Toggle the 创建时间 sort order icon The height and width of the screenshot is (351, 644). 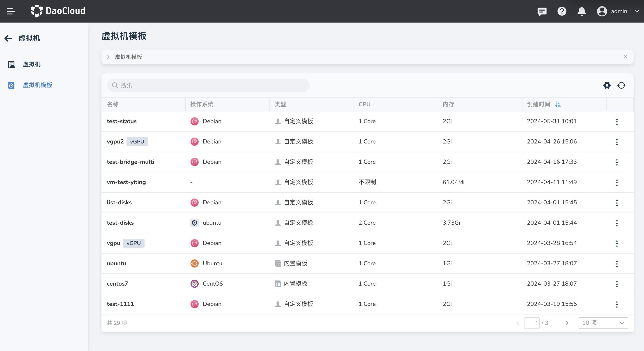(x=558, y=104)
